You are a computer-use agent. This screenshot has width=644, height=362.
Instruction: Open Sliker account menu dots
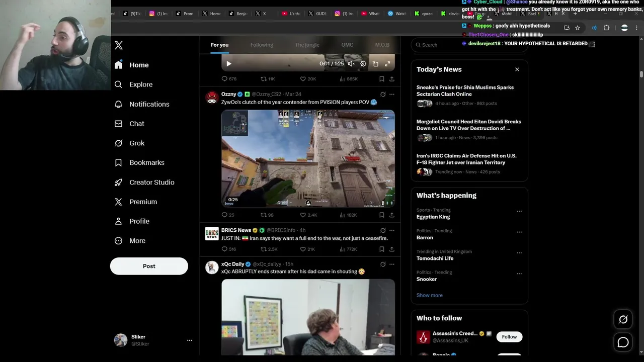[x=190, y=340]
